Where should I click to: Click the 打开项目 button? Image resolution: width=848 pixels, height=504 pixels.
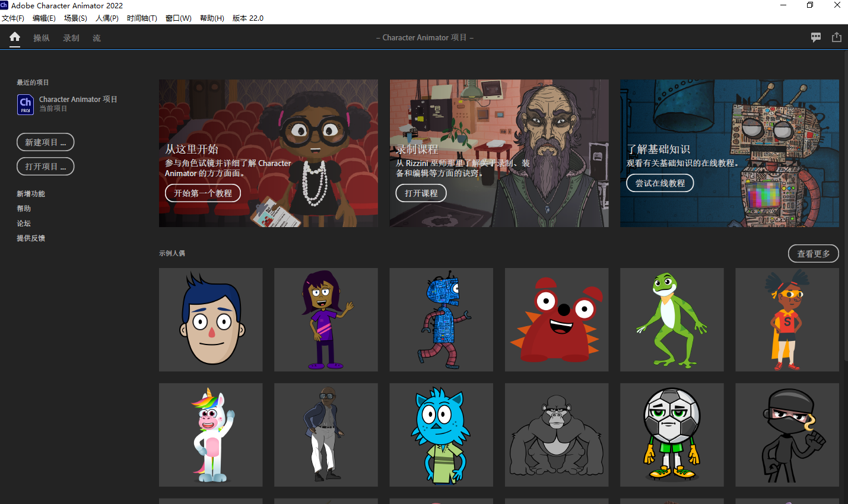point(45,166)
